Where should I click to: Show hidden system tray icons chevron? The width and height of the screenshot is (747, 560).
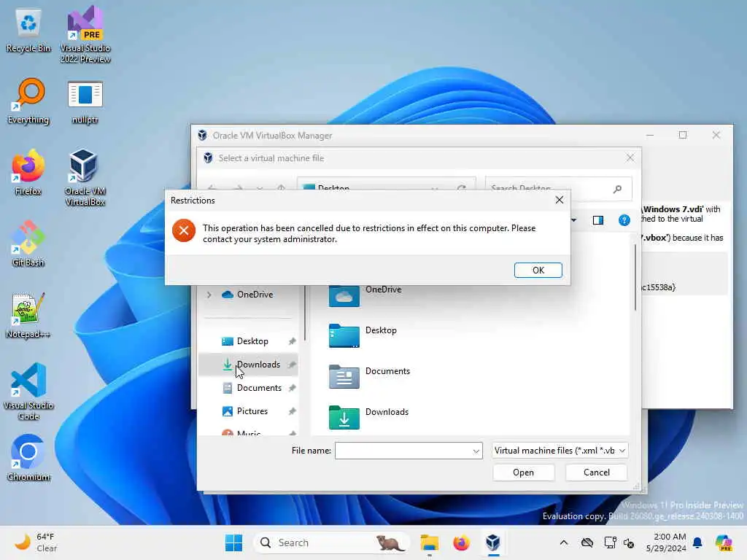click(564, 542)
